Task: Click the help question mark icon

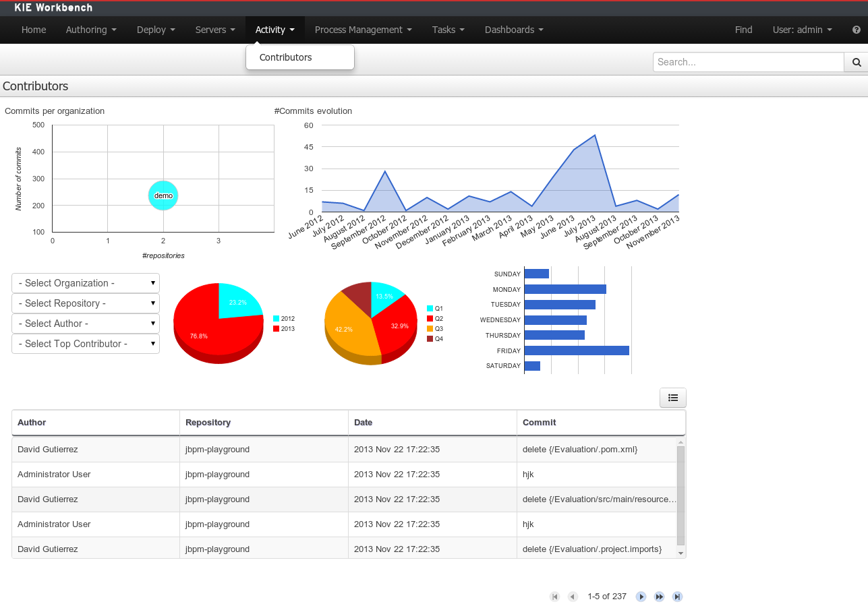Action: pos(857,30)
